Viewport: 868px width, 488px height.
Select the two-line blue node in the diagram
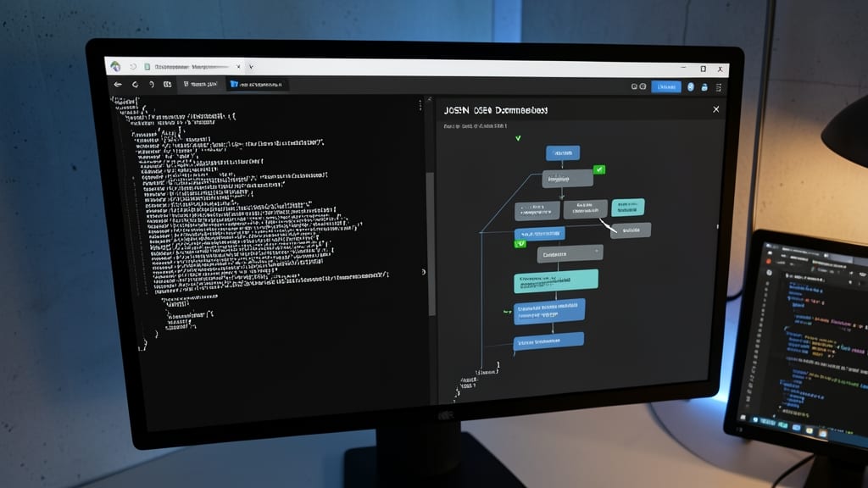pos(549,310)
